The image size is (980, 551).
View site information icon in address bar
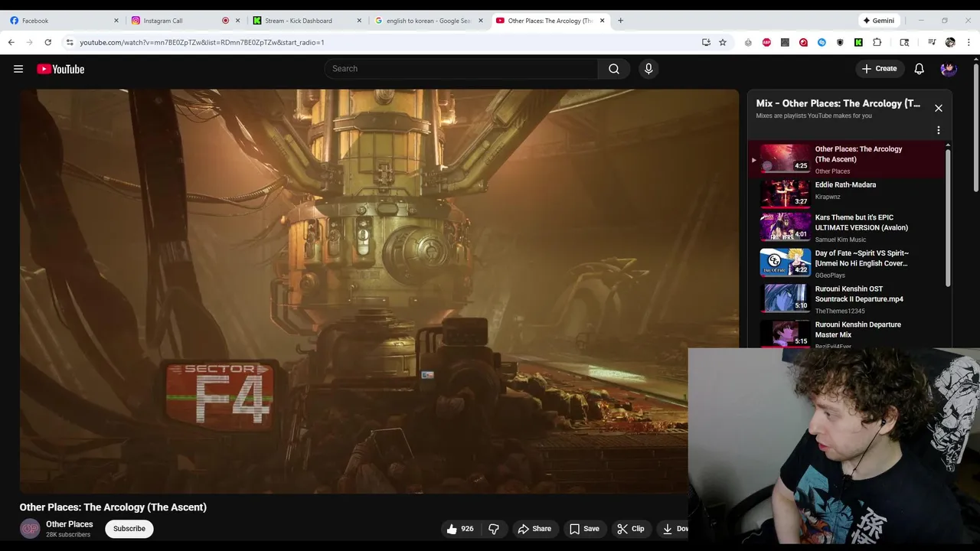(x=70, y=42)
